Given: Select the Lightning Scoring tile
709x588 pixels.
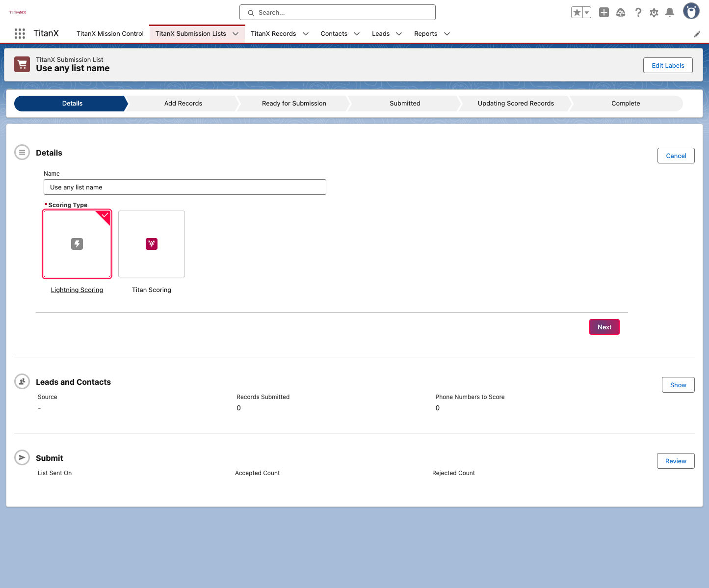Looking at the screenshot, I should [x=77, y=244].
